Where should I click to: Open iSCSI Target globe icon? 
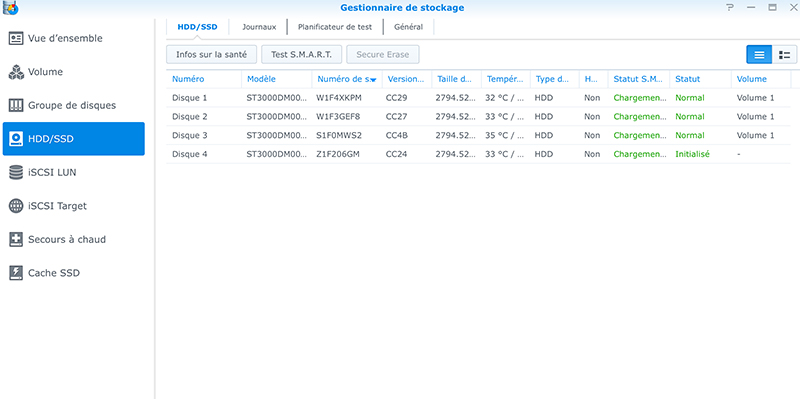pyautogui.click(x=16, y=206)
